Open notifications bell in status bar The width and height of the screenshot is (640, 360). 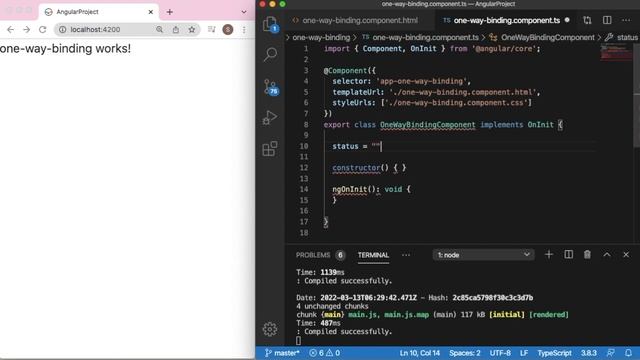(628, 353)
